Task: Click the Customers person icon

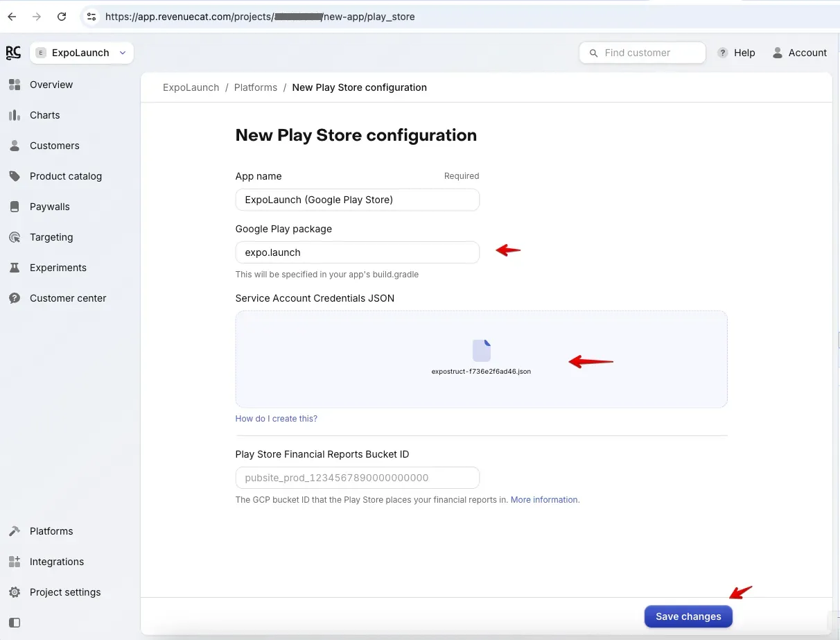Action: [x=15, y=146]
